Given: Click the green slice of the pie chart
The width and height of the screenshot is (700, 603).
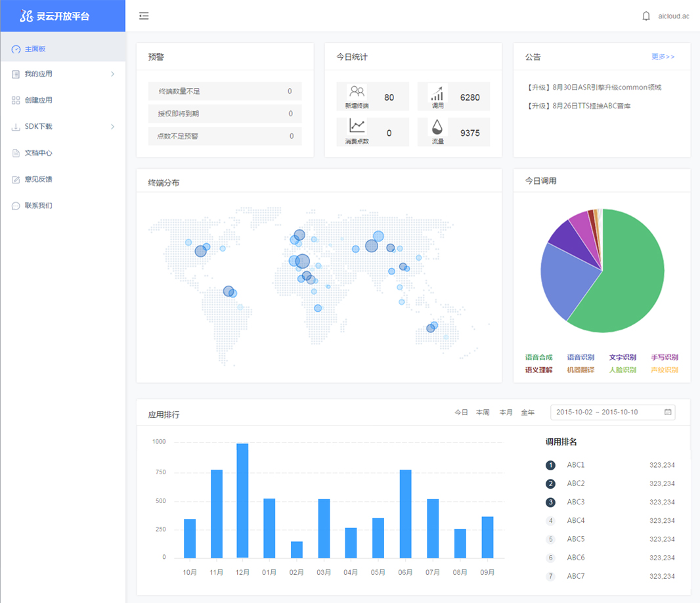Looking at the screenshot, I should [630, 276].
